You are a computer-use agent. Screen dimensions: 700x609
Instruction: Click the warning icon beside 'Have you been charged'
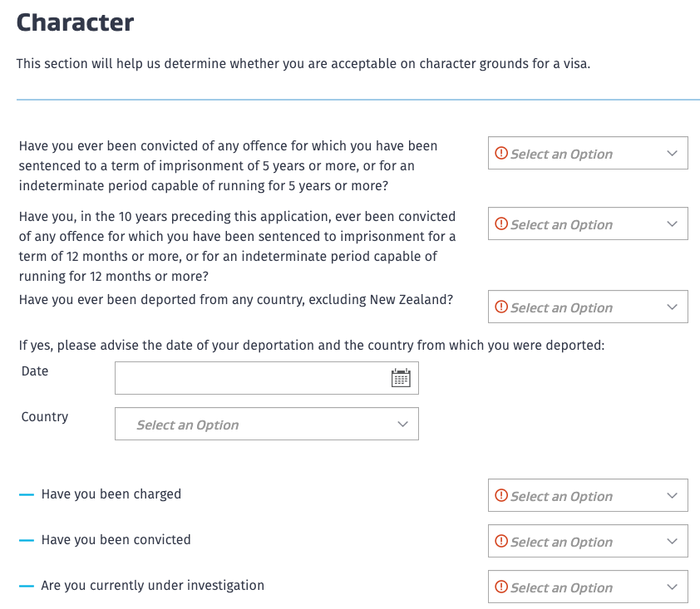coord(501,496)
